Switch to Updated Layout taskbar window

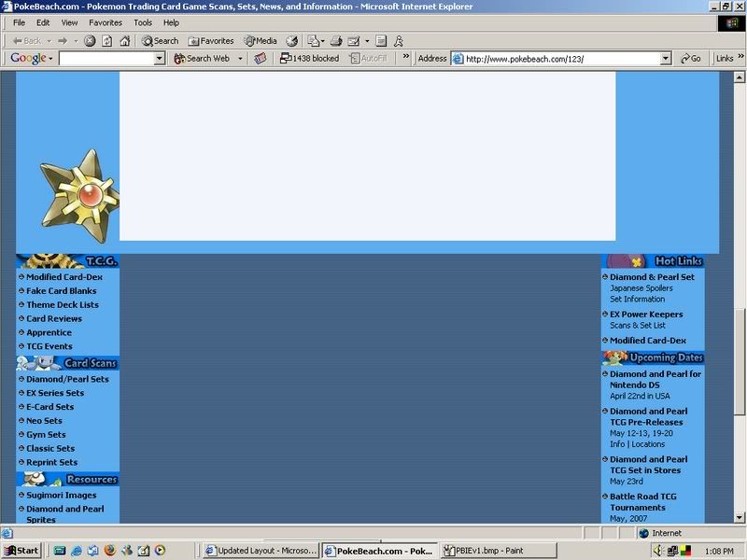pyautogui.click(x=261, y=551)
